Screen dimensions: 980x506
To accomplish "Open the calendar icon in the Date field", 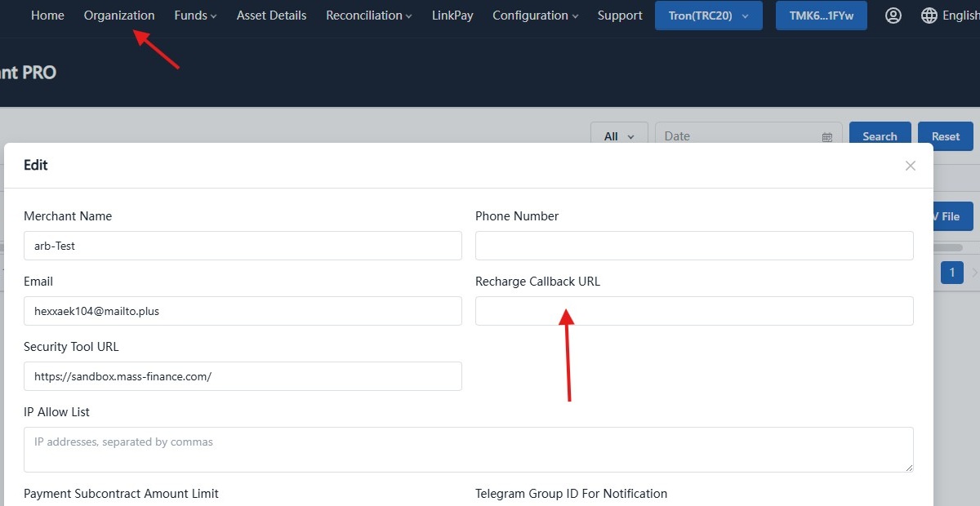I will [826, 136].
